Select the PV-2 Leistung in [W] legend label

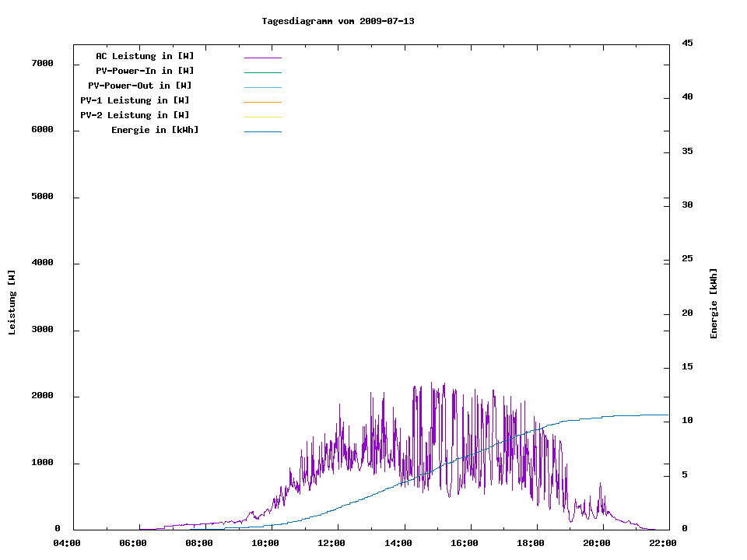point(135,115)
